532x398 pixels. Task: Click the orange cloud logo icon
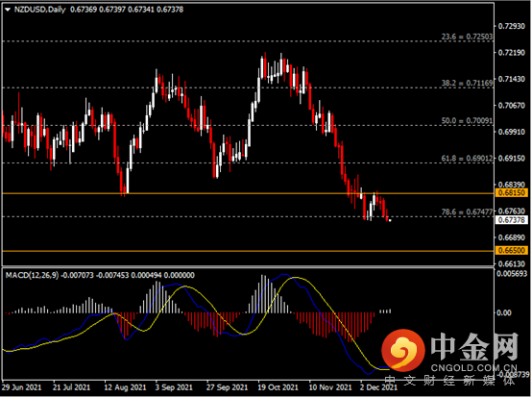tap(403, 350)
